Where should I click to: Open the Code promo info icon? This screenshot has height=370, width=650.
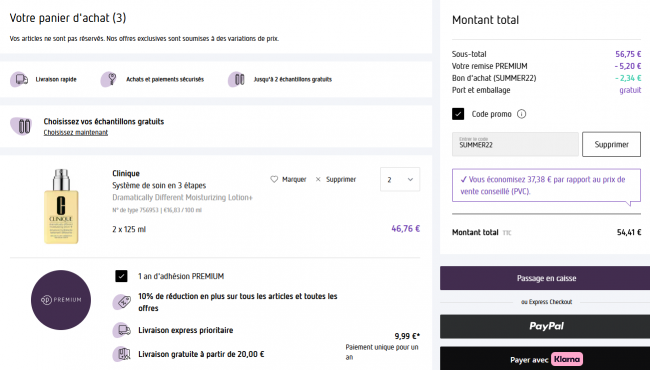click(x=521, y=114)
